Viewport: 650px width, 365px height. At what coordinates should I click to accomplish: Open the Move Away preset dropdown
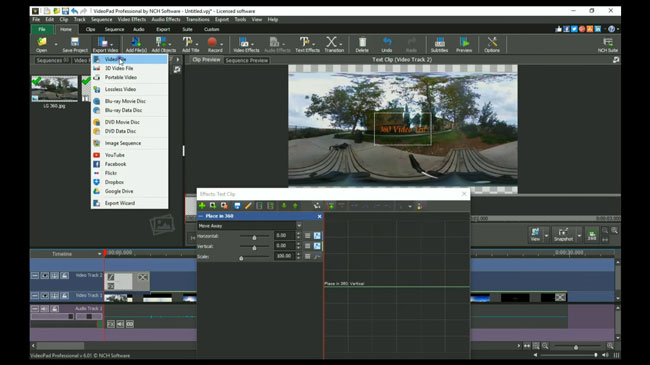299,226
